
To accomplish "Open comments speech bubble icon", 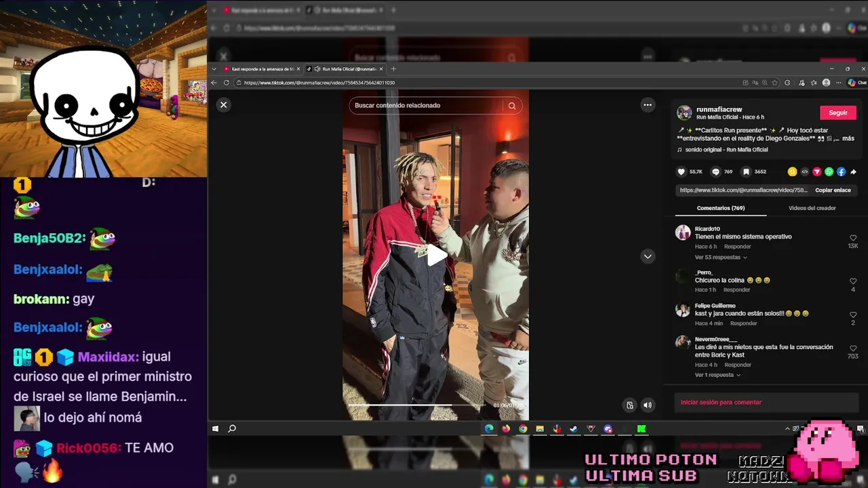I will pyautogui.click(x=715, y=172).
